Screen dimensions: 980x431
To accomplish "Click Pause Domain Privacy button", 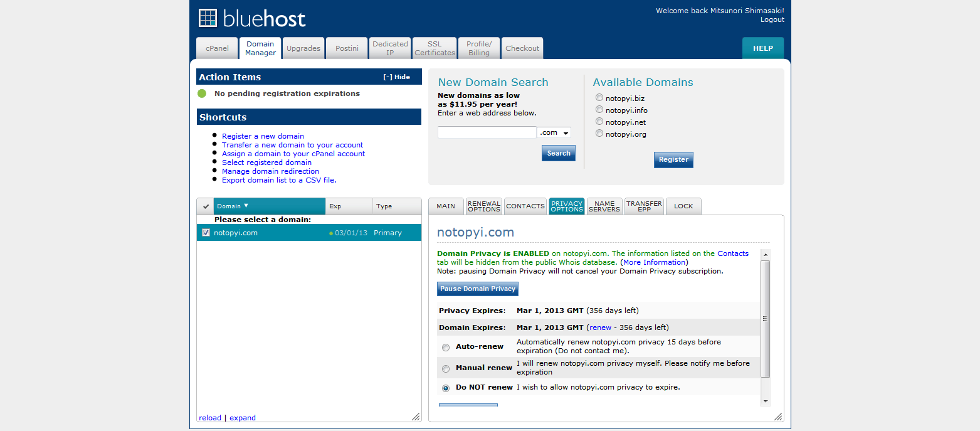I will pyautogui.click(x=478, y=289).
